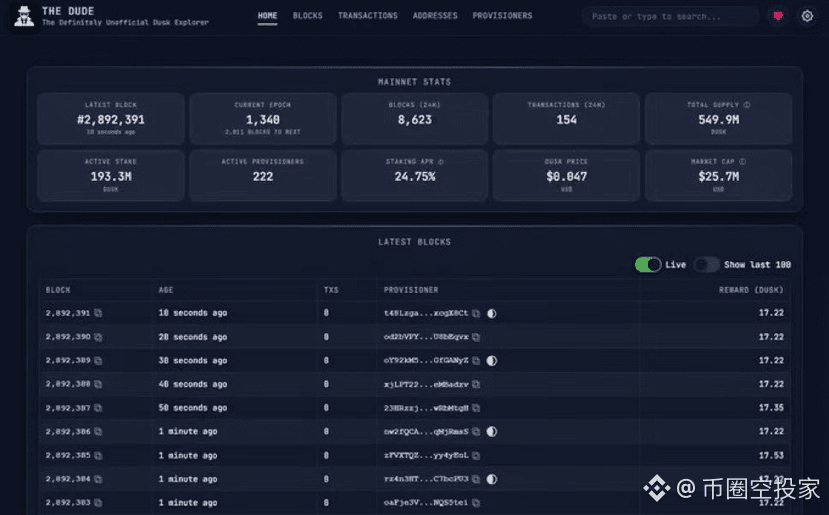Copy provisioner address 23HRzzj...w8bMtgH
829x515 pixels.
[x=476, y=408]
